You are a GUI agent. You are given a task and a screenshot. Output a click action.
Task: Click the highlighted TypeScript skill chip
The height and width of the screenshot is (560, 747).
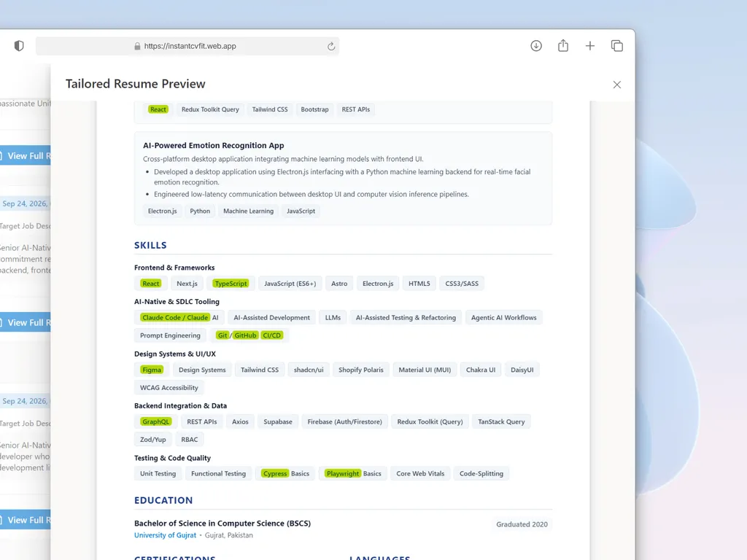pyautogui.click(x=231, y=284)
